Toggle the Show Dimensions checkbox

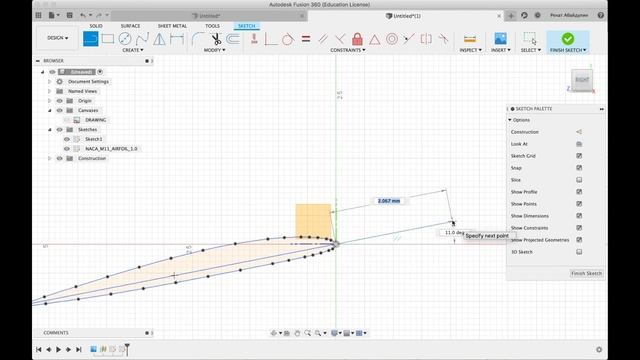tap(579, 216)
